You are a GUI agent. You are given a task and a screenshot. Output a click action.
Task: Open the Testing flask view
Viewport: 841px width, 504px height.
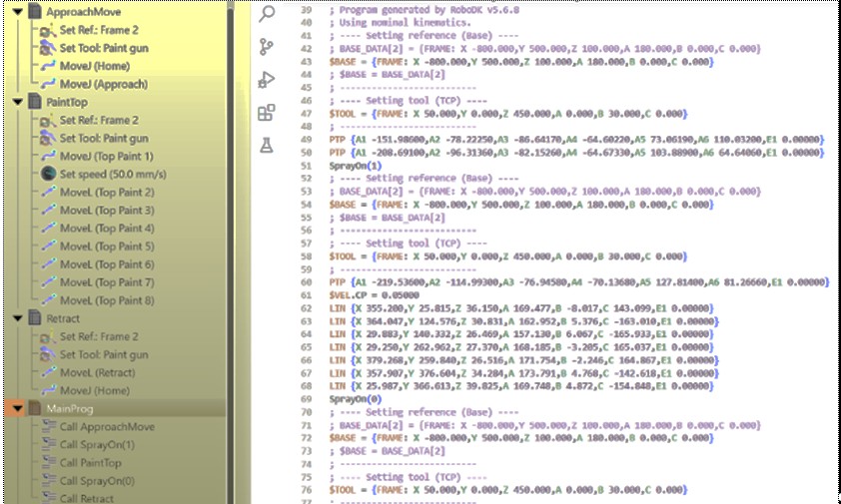[x=267, y=146]
